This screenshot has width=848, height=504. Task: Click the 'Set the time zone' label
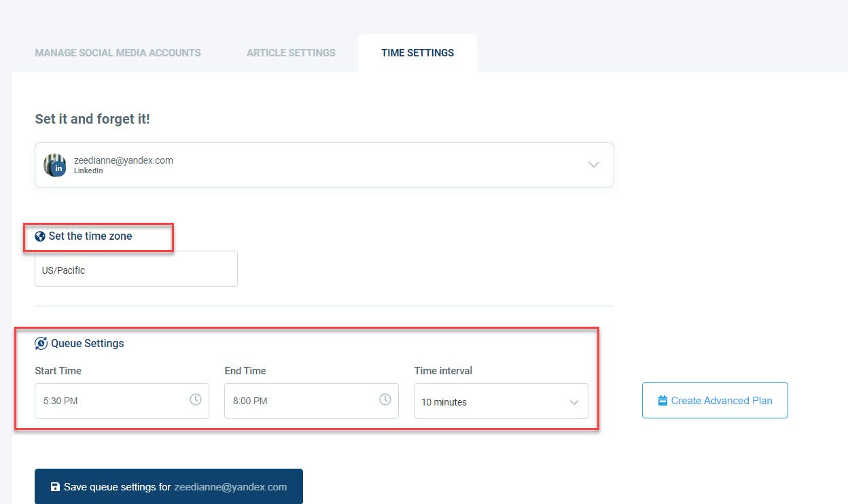pyautogui.click(x=90, y=236)
